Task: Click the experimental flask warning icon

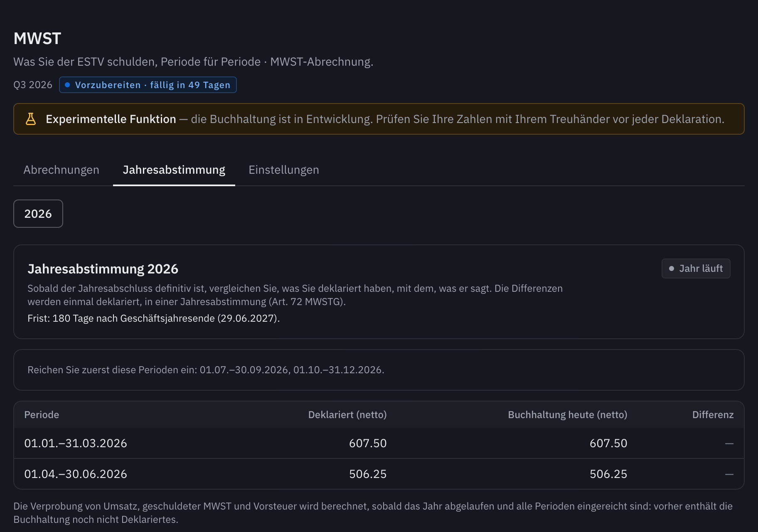Action: pos(31,119)
